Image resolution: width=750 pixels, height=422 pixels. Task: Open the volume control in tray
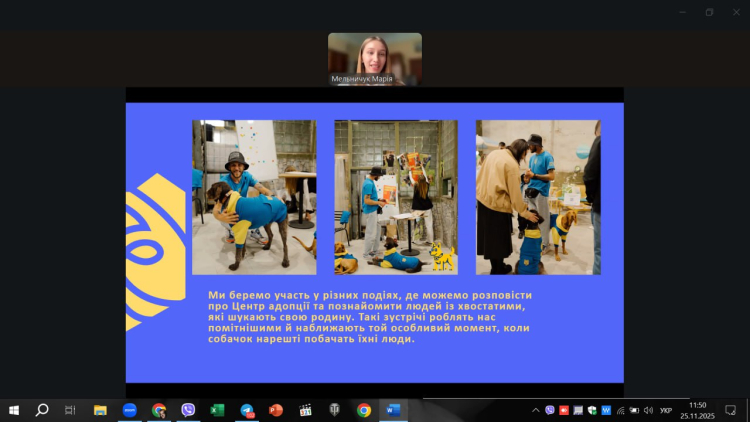[648, 410]
